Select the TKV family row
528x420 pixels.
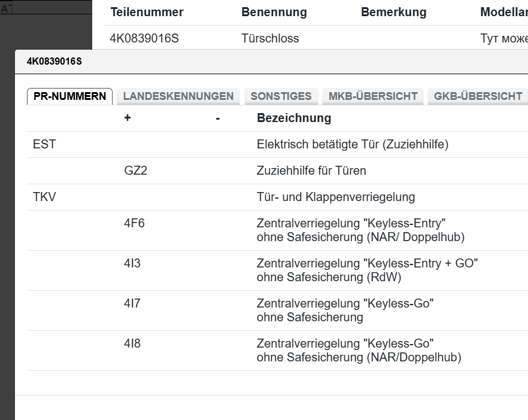[45, 197]
